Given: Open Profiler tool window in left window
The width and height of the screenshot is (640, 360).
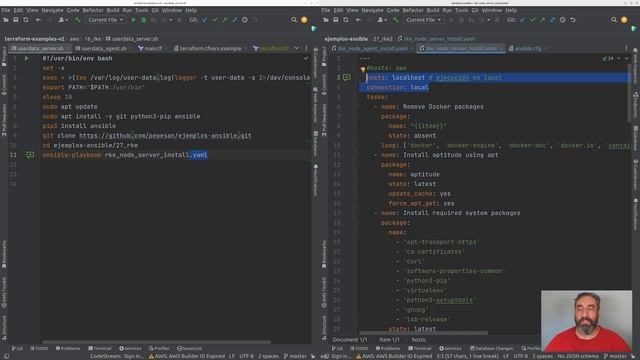Looking at the screenshot, I should [x=159, y=348].
